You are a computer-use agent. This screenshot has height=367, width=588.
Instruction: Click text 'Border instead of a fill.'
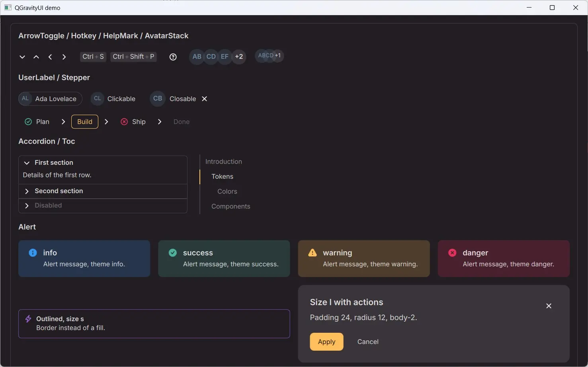[x=71, y=328]
